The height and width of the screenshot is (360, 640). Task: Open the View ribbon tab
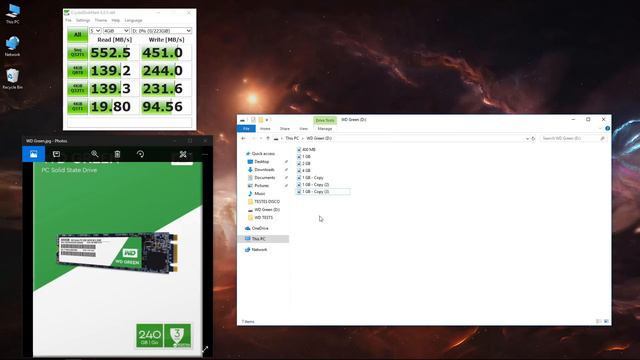[x=303, y=129]
